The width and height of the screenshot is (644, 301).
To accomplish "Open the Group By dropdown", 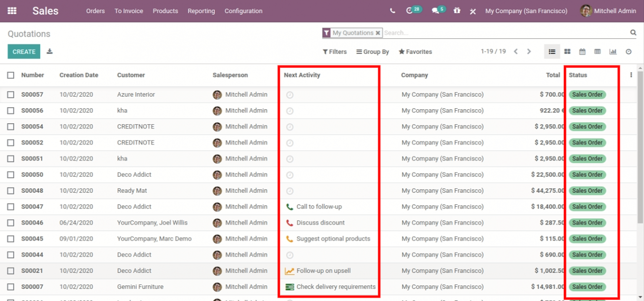I will 372,51.
